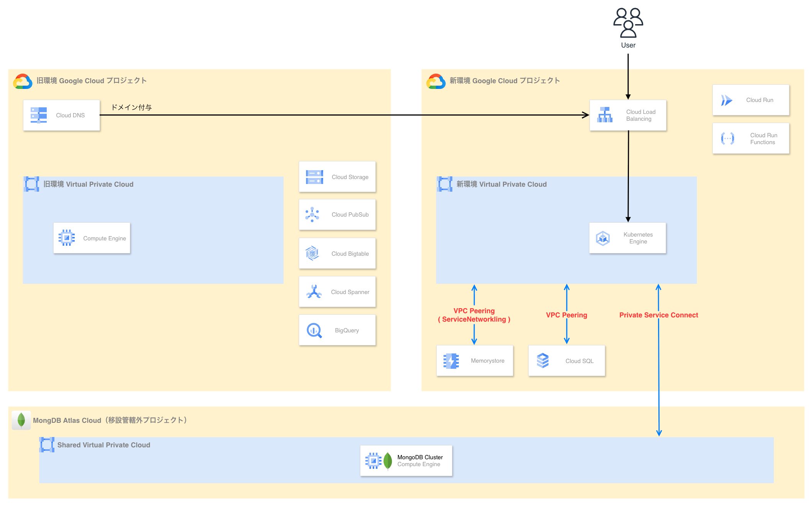Click the ドメイン付与 arrow label
Screen dimensions: 812x506
pyautogui.click(x=131, y=107)
